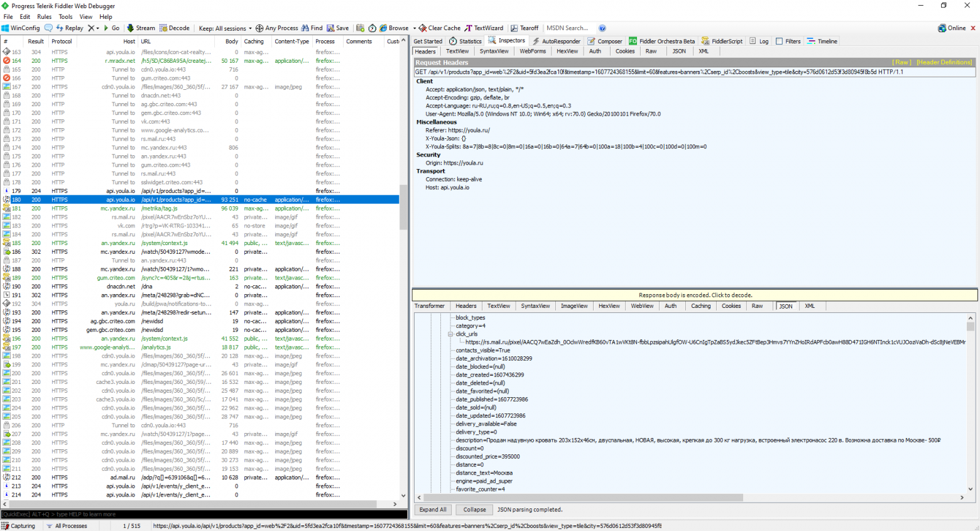980x531 pixels.
Task: Click the Any Process target icon
Action: click(259, 28)
